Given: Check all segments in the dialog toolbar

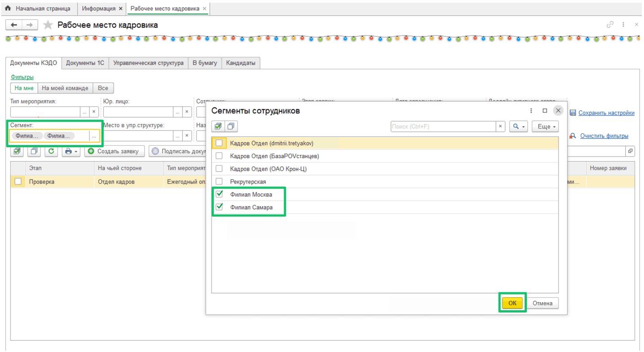Looking at the screenshot, I should [x=218, y=127].
